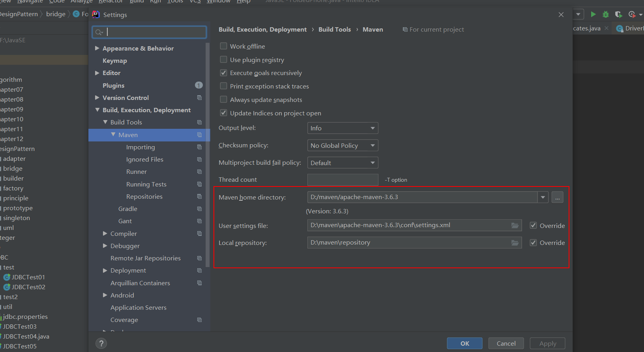This screenshot has width=644, height=352.
Task: Click the project-level icon next to Runner
Action: [x=199, y=171]
